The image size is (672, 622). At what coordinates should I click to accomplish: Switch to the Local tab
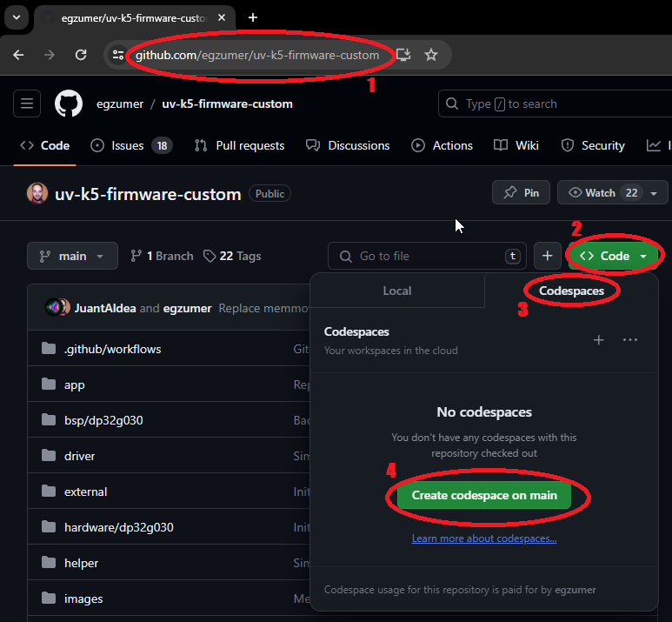pos(397,291)
